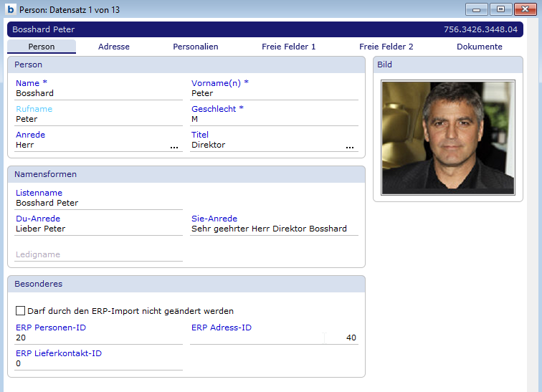Open Titel selection via ellipsis button

click(x=350, y=145)
